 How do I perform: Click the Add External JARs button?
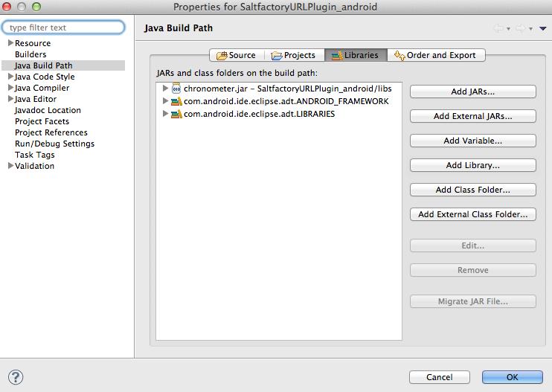[473, 116]
